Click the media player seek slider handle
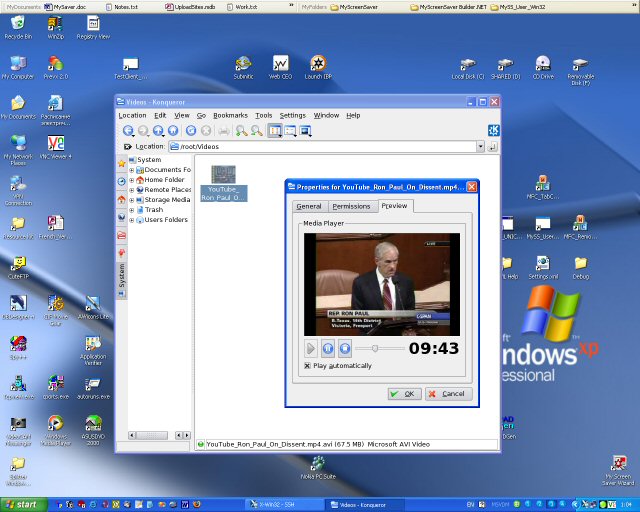The width and height of the screenshot is (640, 512). coord(375,348)
